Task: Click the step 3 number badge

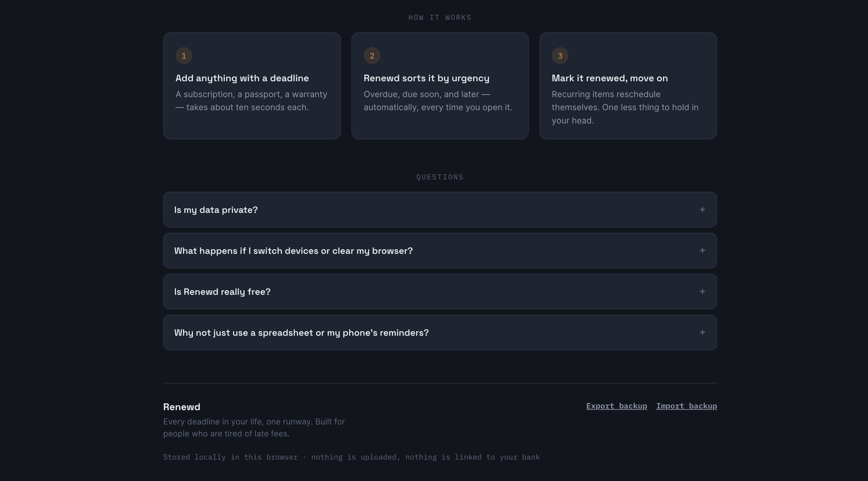Action: 560,56
